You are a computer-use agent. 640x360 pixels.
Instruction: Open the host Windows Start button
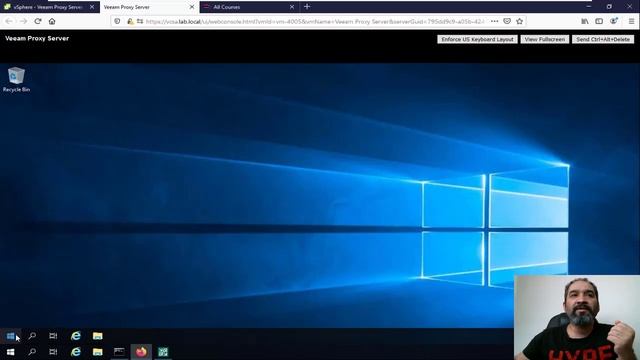11,352
